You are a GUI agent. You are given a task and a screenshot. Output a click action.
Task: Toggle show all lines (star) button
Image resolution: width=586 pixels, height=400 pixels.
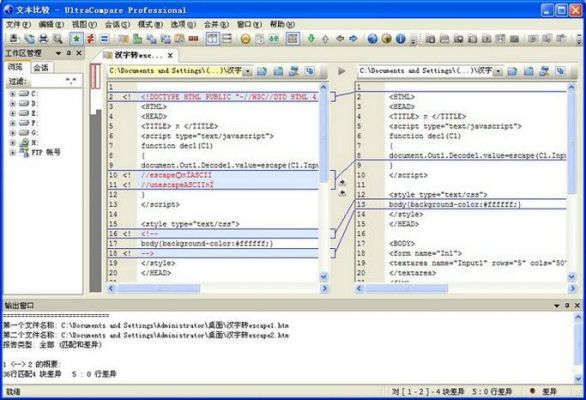click(x=77, y=39)
